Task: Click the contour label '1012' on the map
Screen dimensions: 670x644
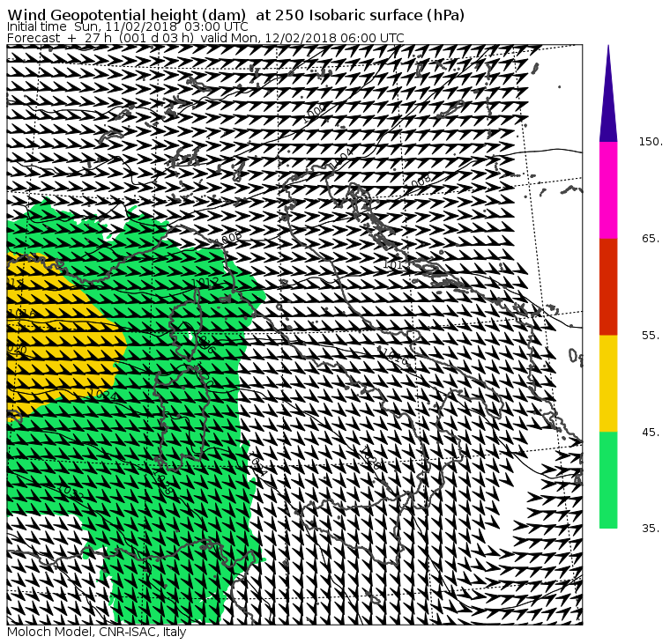Action: (x=206, y=282)
